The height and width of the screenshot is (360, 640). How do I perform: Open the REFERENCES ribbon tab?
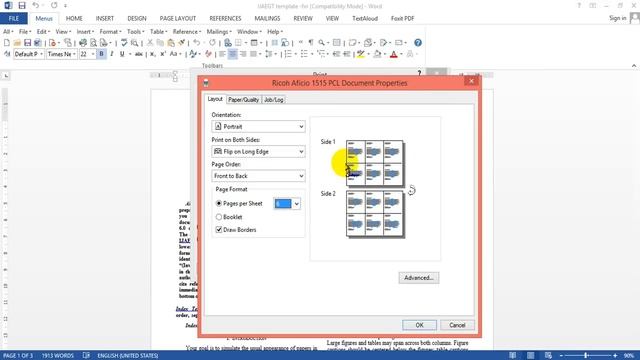coord(225,18)
